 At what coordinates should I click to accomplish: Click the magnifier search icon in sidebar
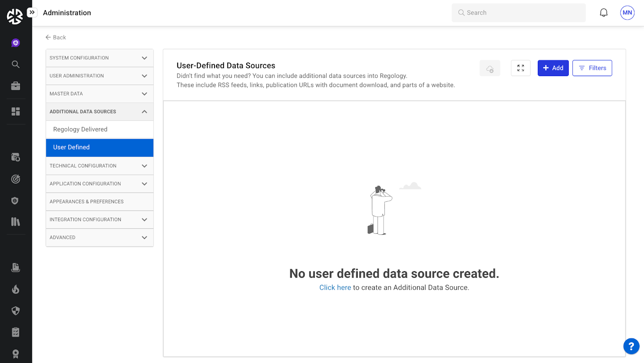click(x=16, y=64)
